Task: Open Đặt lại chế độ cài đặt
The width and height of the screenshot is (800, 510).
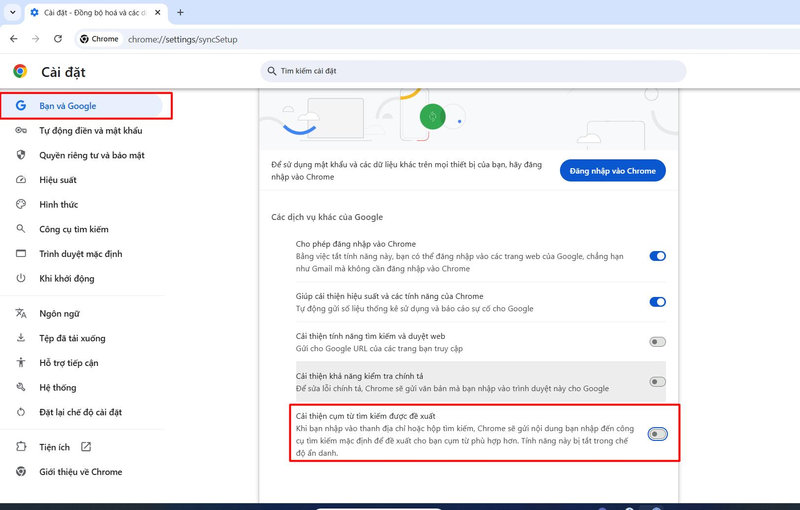Action: click(82, 412)
